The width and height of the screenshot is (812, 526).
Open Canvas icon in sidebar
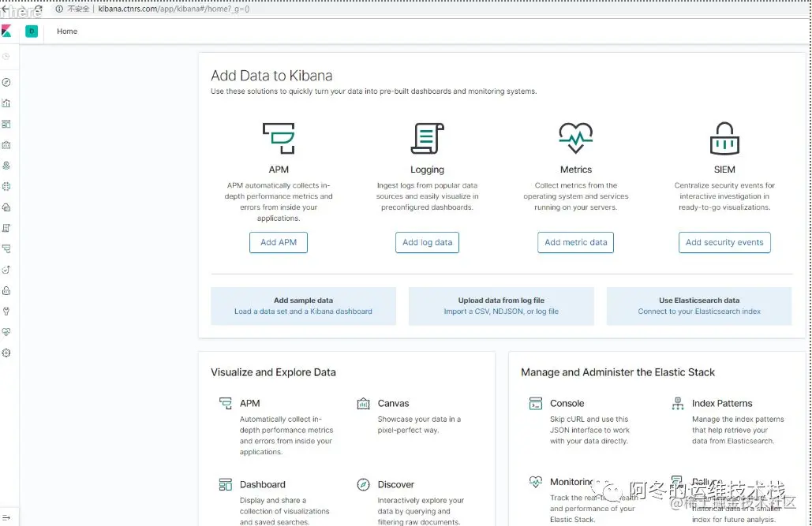click(6, 145)
